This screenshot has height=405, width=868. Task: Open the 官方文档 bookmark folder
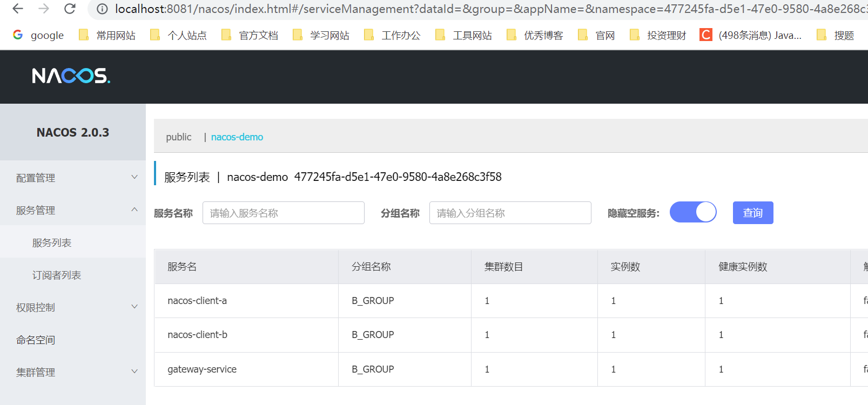pyautogui.click(x=250, y=35)
